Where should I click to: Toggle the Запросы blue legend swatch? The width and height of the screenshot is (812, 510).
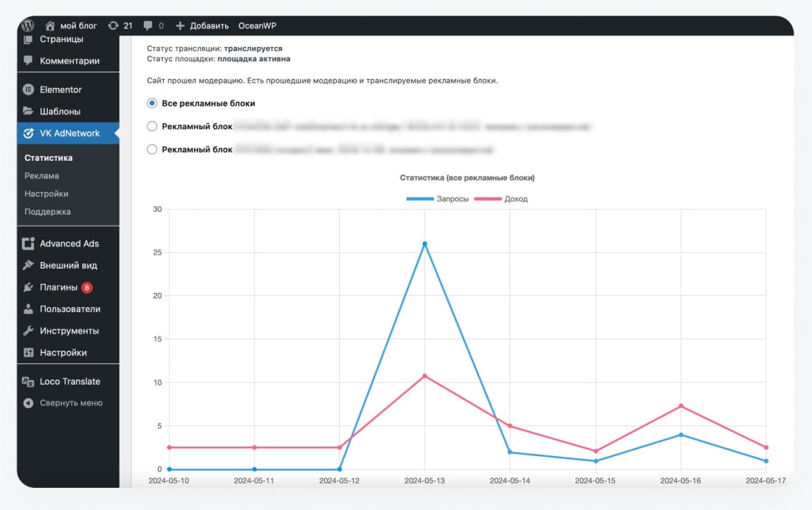click(420, 199)
